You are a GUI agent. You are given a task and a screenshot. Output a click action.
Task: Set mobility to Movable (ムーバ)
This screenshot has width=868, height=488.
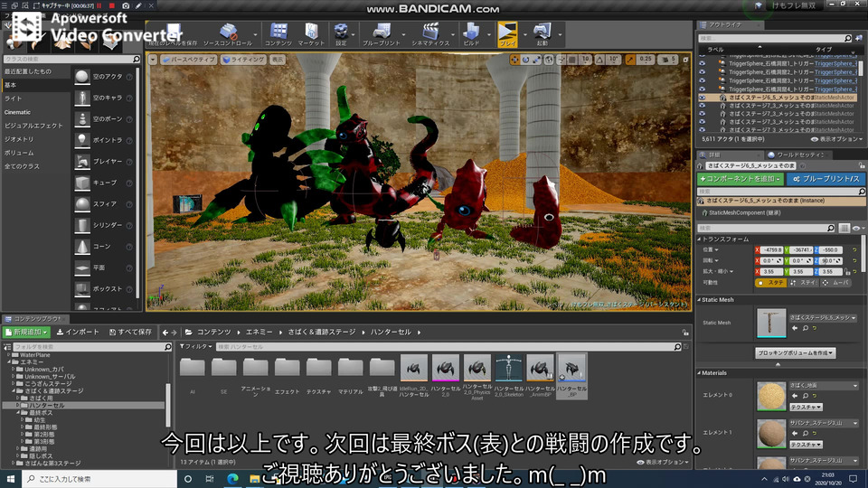[835, 283]
